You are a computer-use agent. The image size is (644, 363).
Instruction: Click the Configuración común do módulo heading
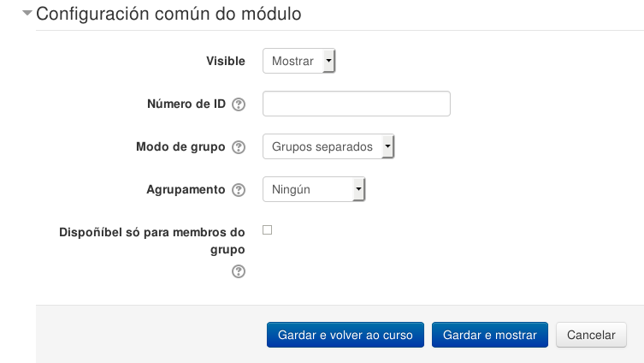click(168, 15)
